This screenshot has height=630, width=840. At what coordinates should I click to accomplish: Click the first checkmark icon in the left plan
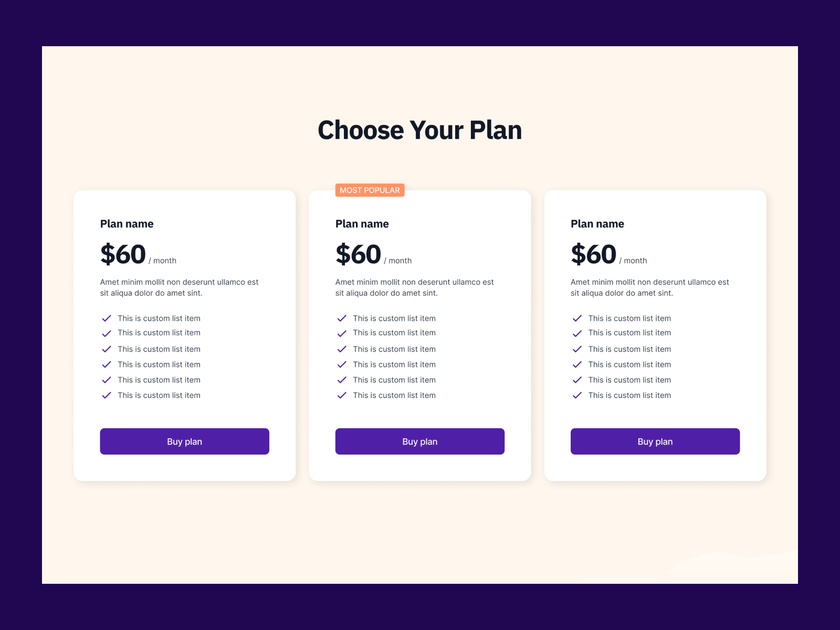tap(107, 318)
